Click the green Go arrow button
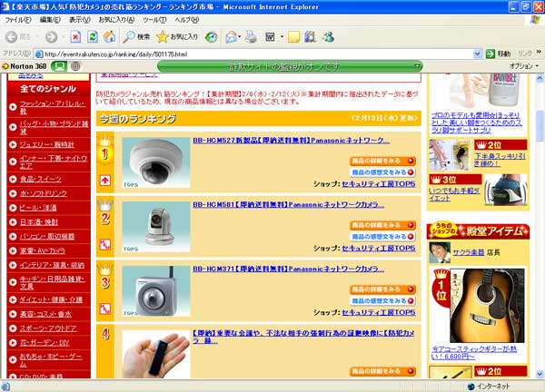This screenshot has width=545, height=392. [x=490, y=54]
